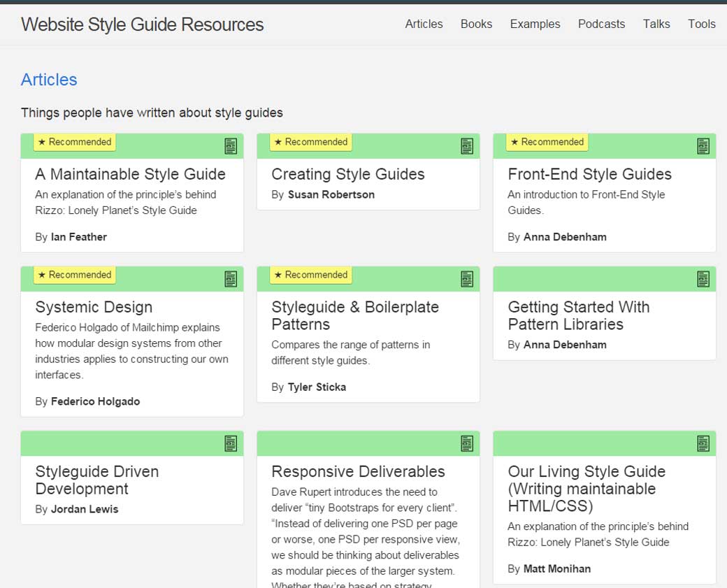Open the Books section from the navigation
The width and height of the screenshot is (727, 588).
pyautogui.click(x=476, y=24)
